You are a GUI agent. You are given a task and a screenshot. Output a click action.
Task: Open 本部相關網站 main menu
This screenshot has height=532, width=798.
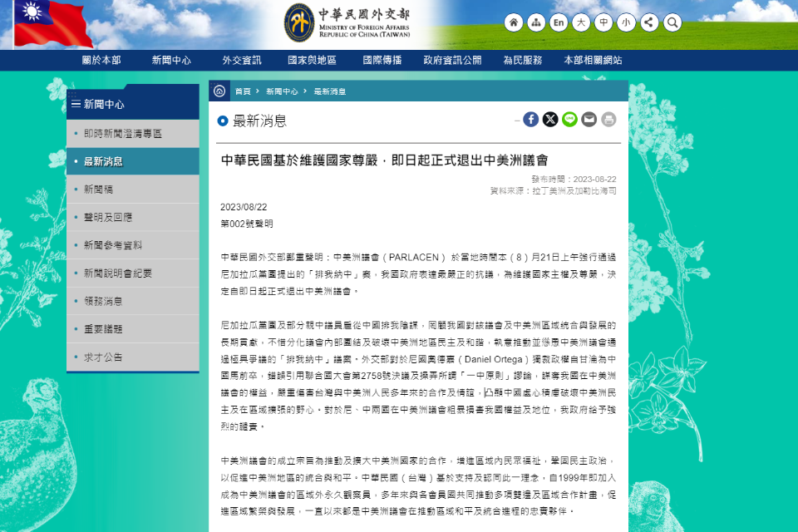coord(593,60)
